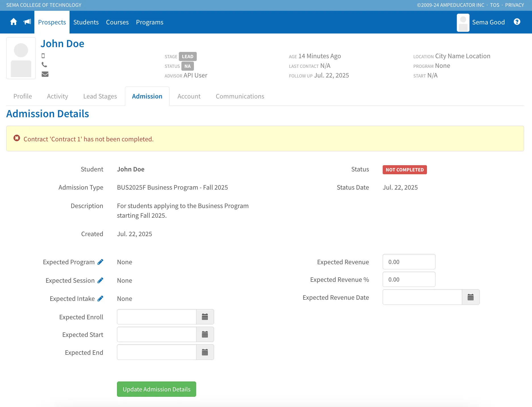Image resolution: width=532 pixels, height=407 pixels.
Task: Focus the Expected Revenue % input field
Action: [x=409, y=279]
